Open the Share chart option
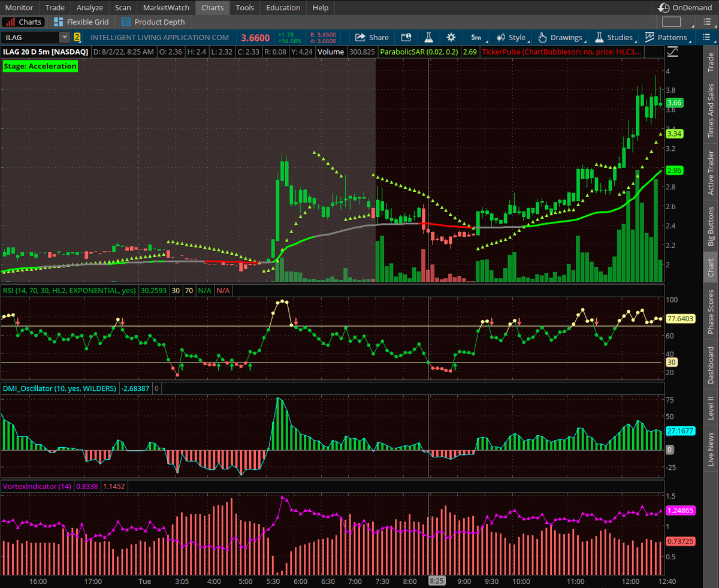 pos(372,37)
